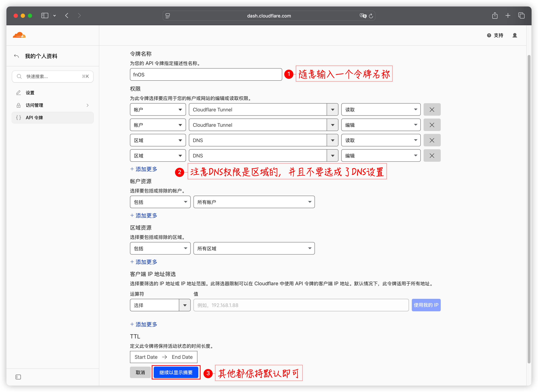Click 继续以显示摘要 button
Image resolution: width=538 pixels, height=392 pixels.
pos(176,373)
